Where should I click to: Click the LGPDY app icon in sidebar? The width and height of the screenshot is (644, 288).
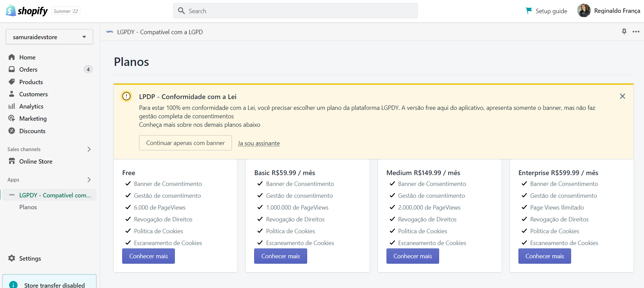[12, 195]
